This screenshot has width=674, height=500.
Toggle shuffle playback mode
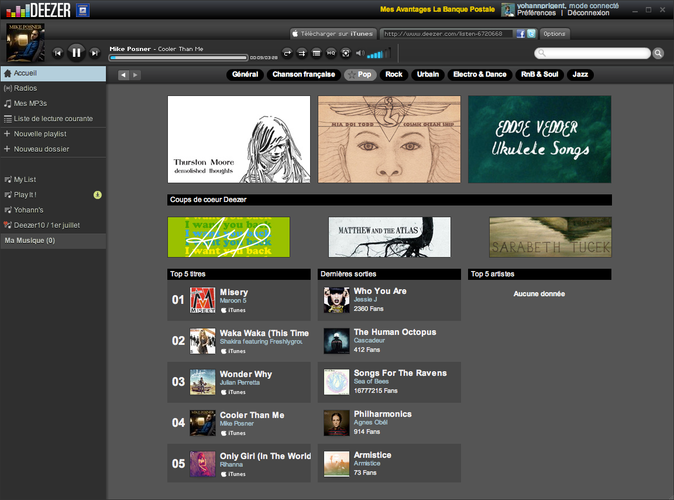pos(302,52)
